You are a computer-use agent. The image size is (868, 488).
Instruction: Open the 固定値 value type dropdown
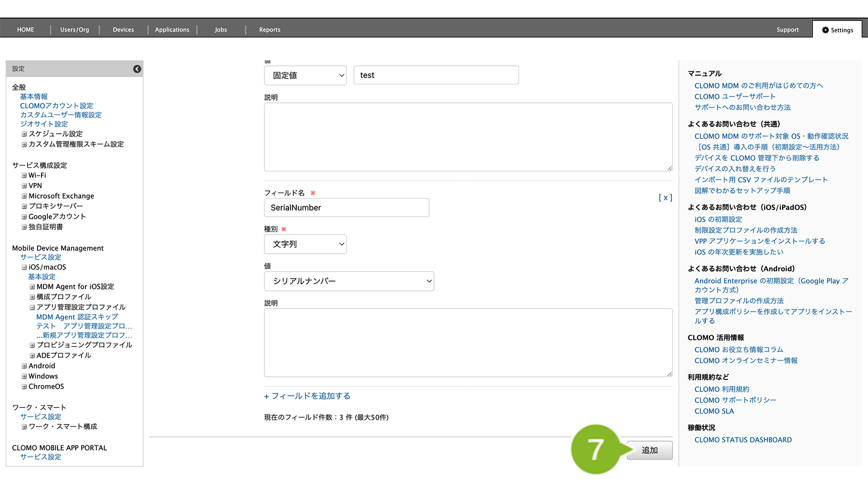[305, 76]
